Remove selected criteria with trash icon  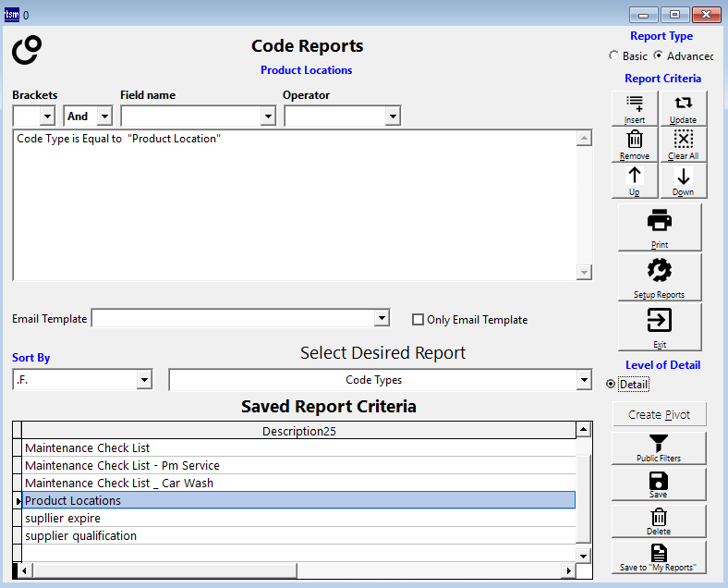coord(635,144)
